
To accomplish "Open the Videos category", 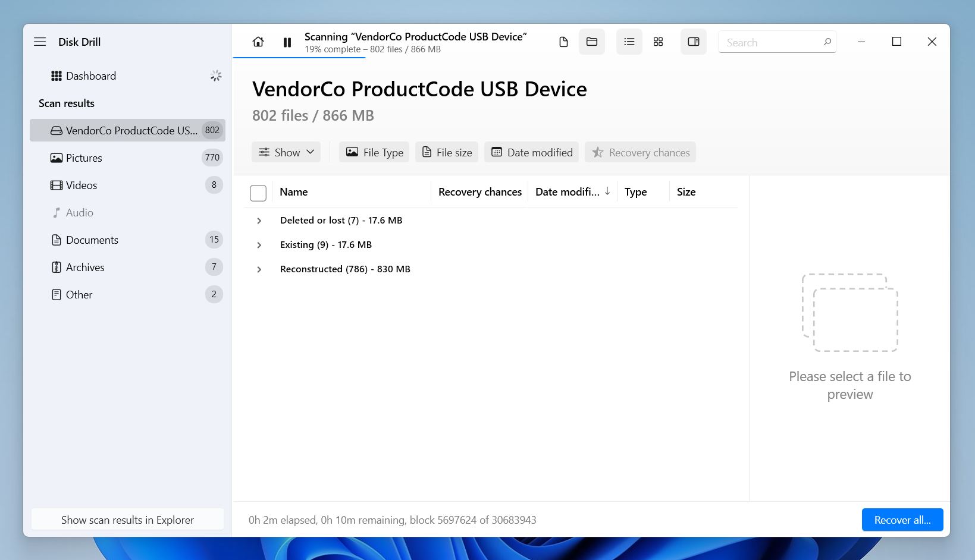I will 127,185.
